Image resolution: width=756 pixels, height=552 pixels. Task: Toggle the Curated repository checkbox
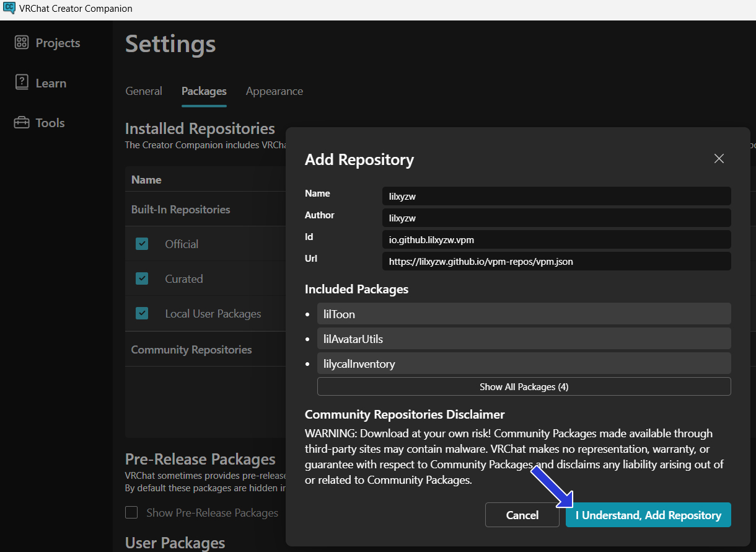click(x=142, y=278)
